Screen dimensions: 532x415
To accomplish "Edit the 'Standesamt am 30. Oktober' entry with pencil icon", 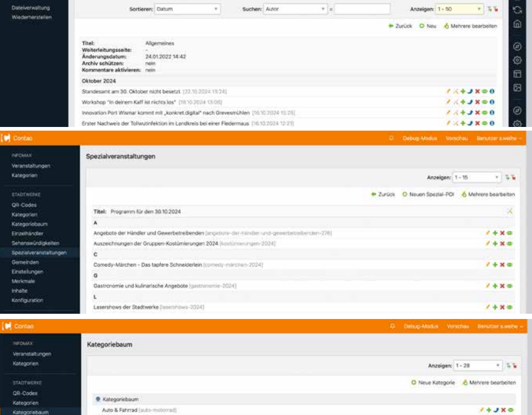I will (448, 92).
